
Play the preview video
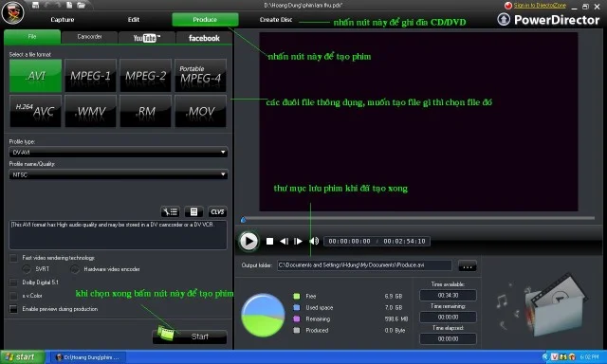(248, 241)
